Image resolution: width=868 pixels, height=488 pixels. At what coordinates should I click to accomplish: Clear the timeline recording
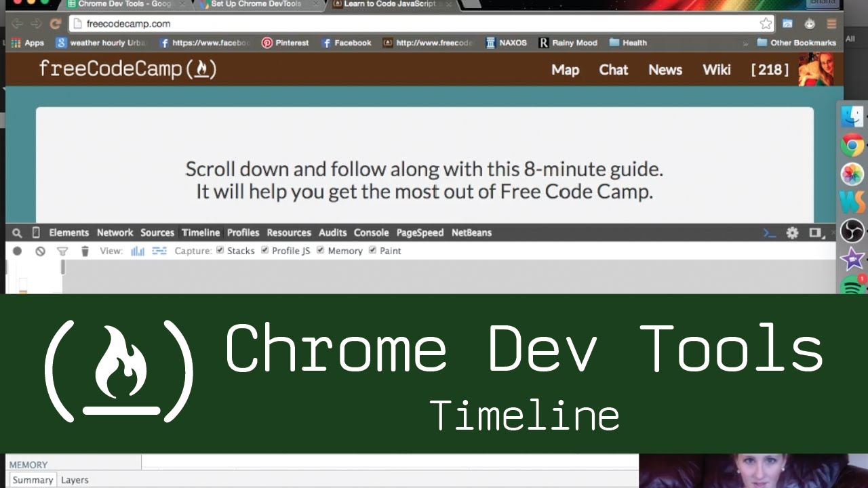click(x=40, y=251)
